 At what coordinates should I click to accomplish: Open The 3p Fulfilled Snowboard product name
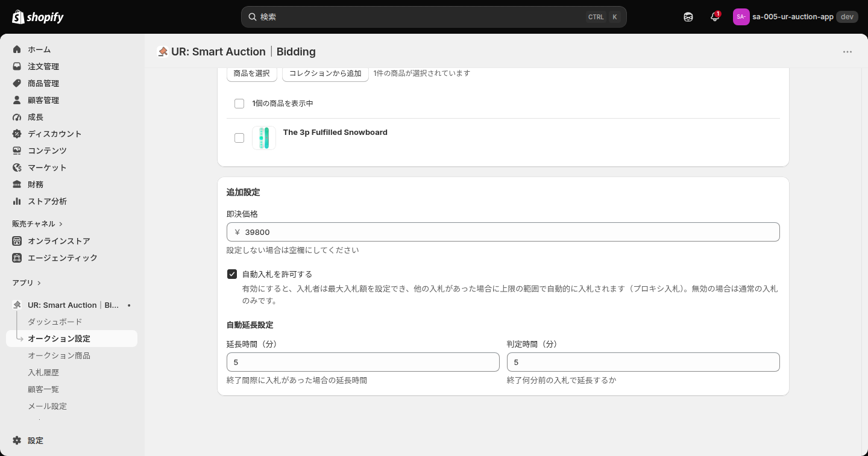tap(335, 133)
